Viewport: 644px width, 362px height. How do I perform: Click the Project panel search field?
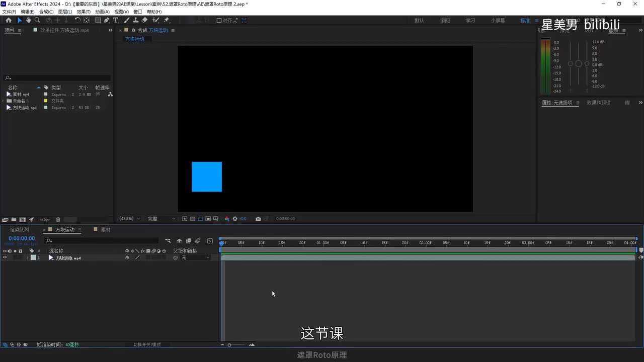tap(57, 78)
